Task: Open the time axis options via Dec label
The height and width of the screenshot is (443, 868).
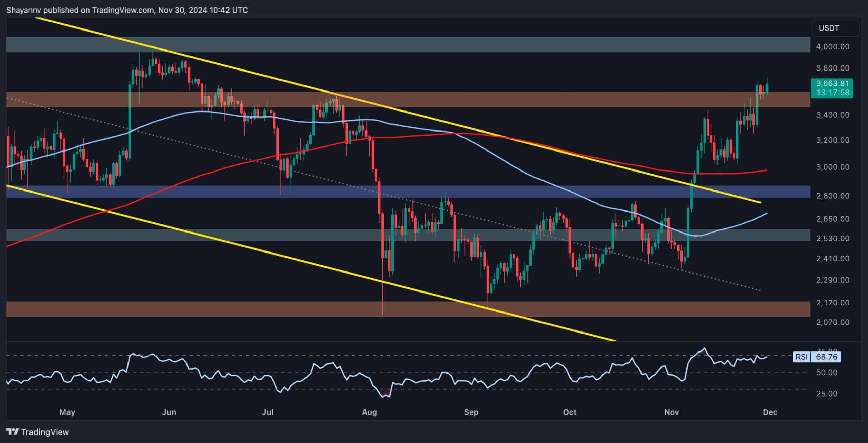Action: click(x=771, y=412)
